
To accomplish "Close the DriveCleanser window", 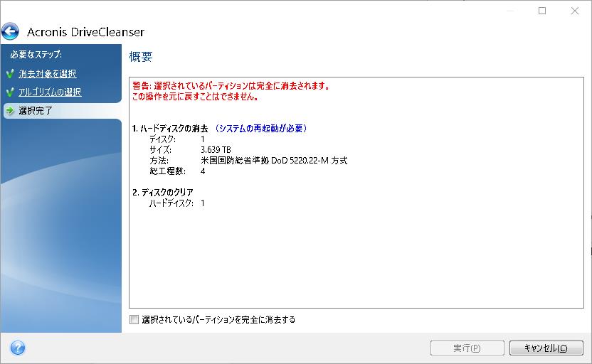I will pyautogui.click(x=575, y=11).
